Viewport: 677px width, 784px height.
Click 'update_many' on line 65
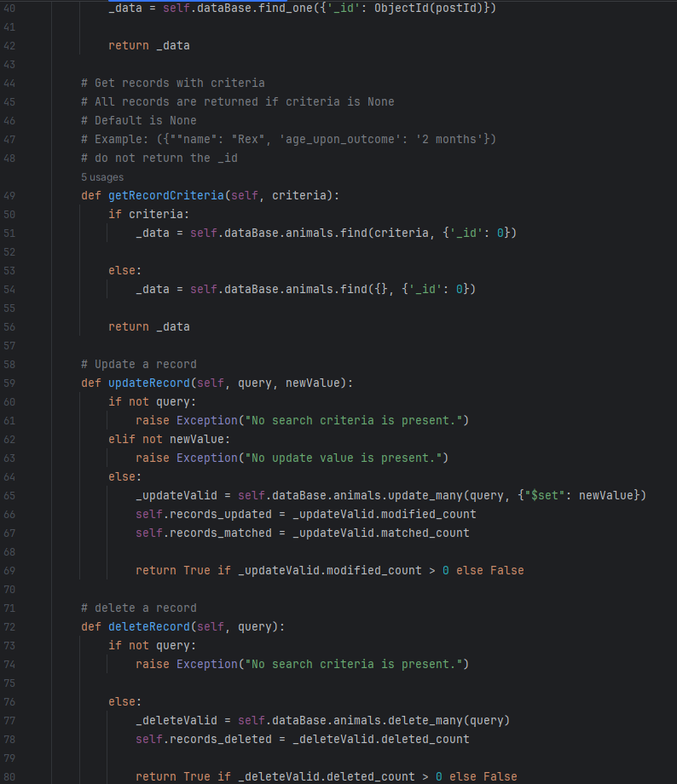425,495
